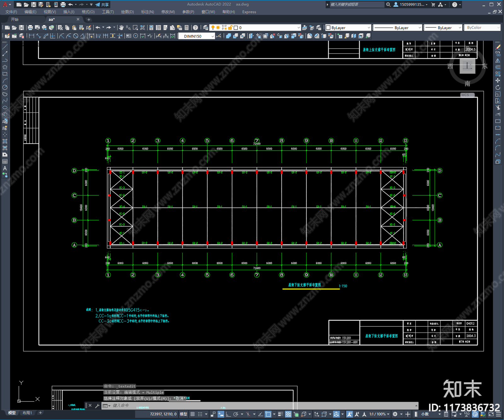The height and width of the screenshot is (420, 504).
Task: Click the Undo arrow in standard toolbar
Action: [x=98, y=28]
